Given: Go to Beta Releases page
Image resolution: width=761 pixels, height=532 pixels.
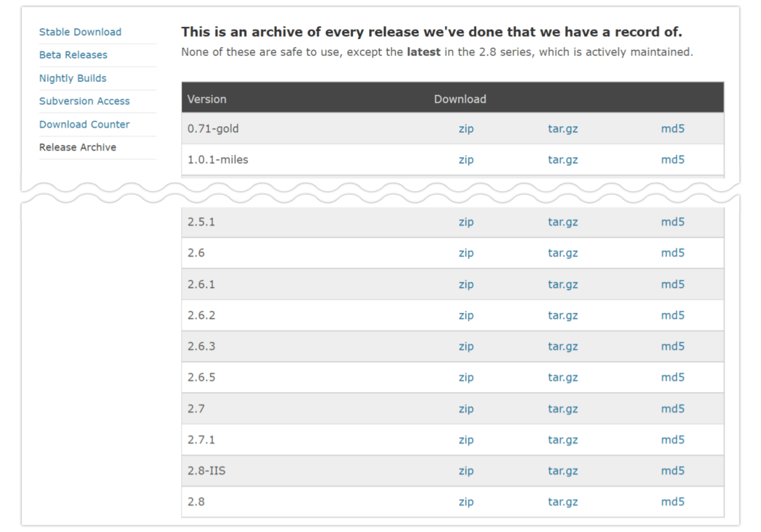Looking at the screenshot, I should [x=73, y=55].
